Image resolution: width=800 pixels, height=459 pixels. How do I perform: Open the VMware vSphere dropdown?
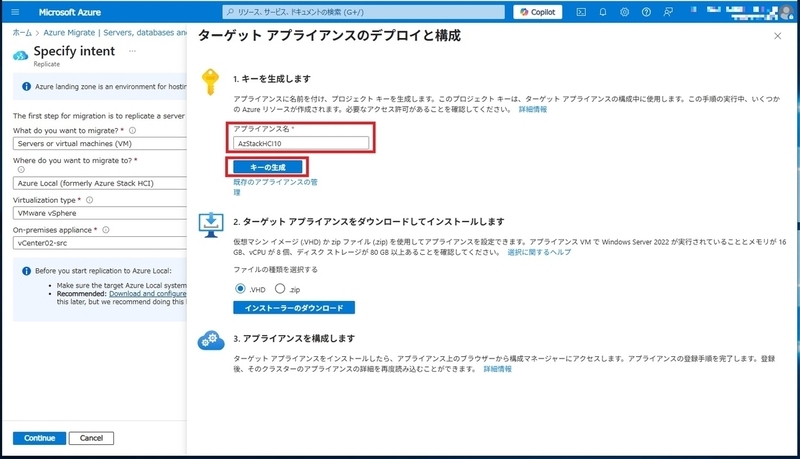[x=99, y=213]
